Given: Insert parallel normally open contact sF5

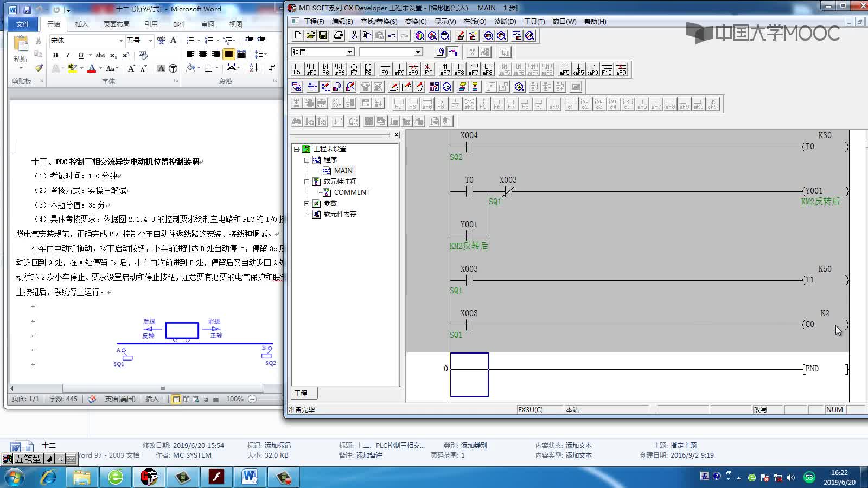Looking at the screenshot, I should click(x=311, y=69).
